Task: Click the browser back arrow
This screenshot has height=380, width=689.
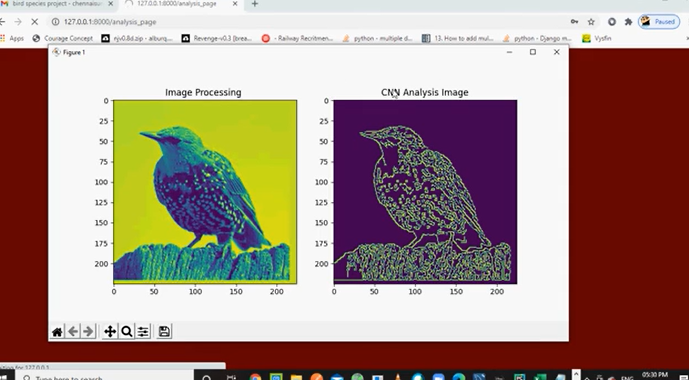Action: click(3, 22)
